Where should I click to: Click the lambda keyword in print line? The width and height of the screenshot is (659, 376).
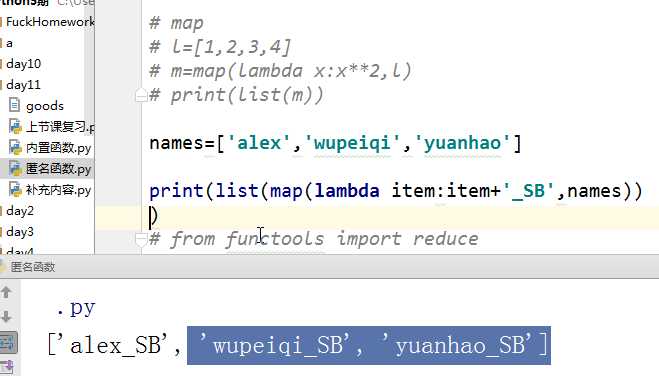[x=347, y=191]
